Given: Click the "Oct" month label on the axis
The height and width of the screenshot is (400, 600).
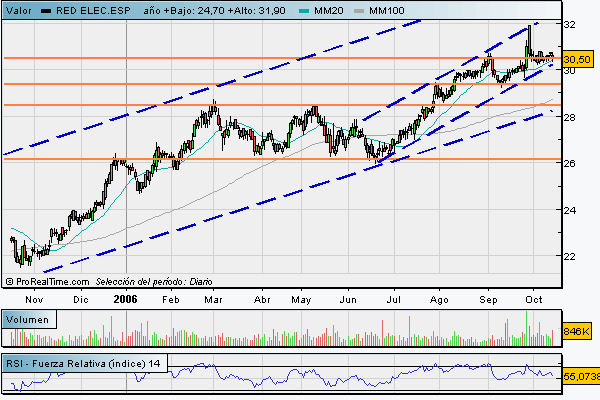Looking at the screenshot, I should tap(534, 300).
